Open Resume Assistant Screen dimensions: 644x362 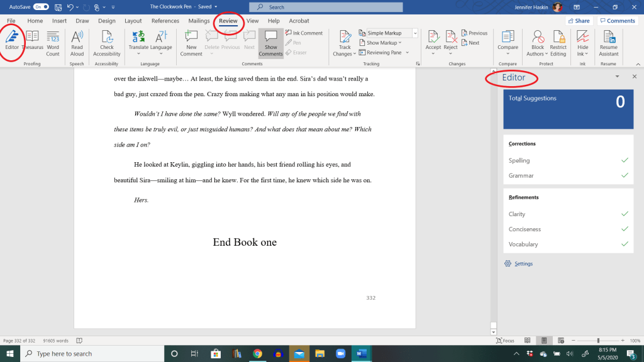click(x=608, y=41)
